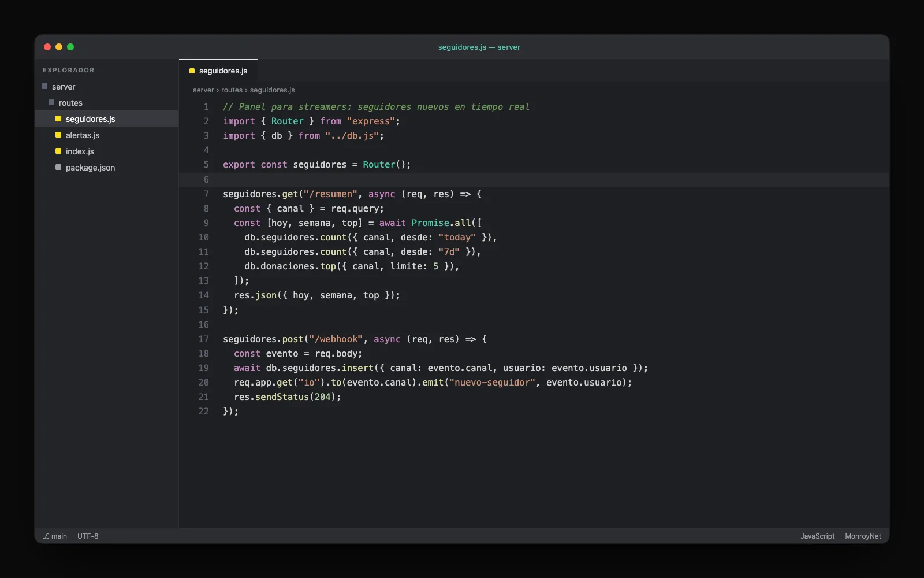Viewport: 924px width, 578px height.
Task: Select seguidores.js in the explorer tree
Action: (x=106, y=119)
